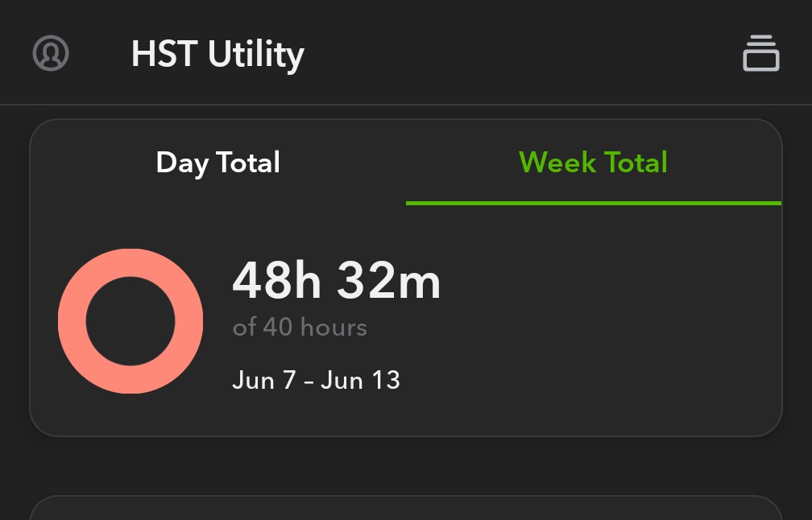Tap the dark center of the progress ring
The image size is (812, 520).
coord(130,321)
